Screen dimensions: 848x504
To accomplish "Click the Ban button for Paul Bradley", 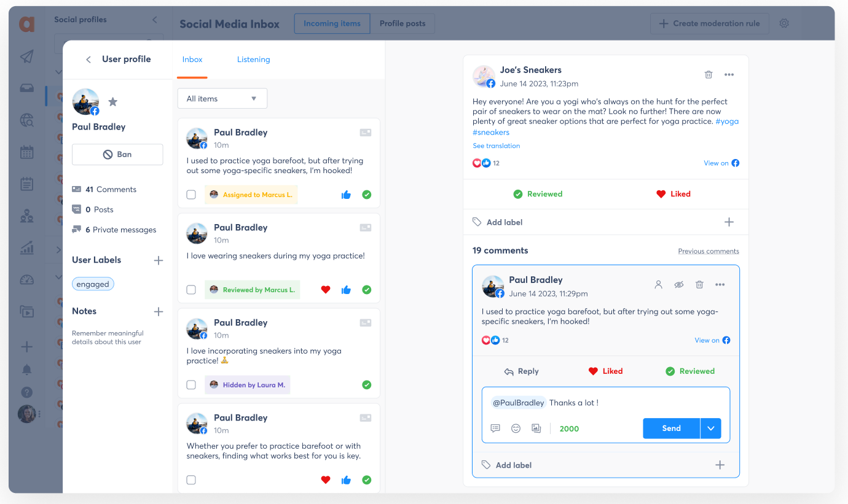I will tap(117, 155).
